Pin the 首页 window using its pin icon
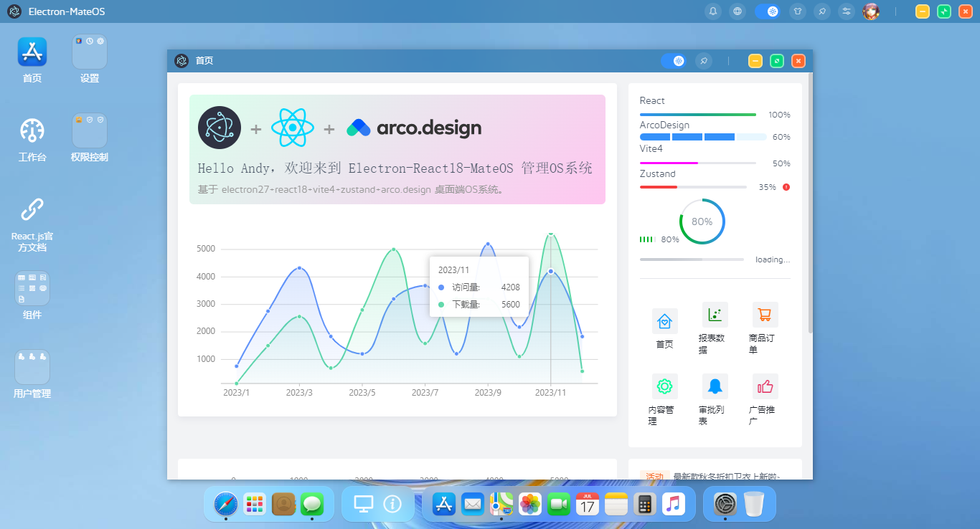980x529 pixels. tap(704, 61)
